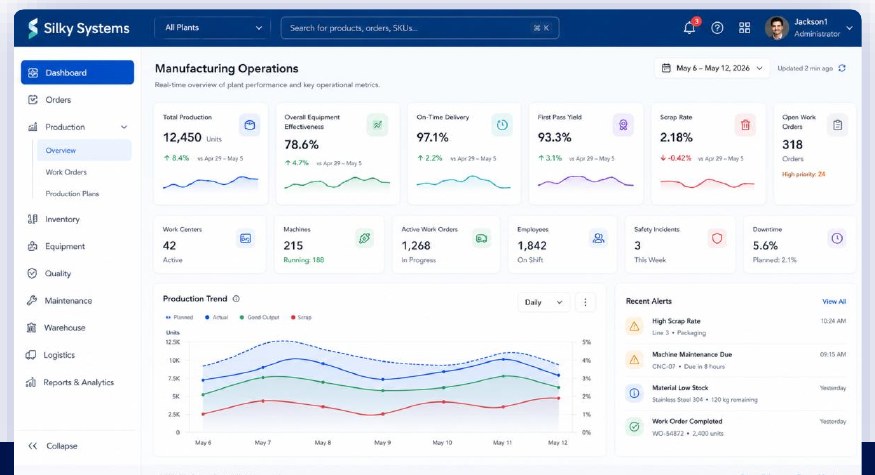Screen dimensions: 875x475
Task: Open the Work Order Completed alert
Action: [735, 427]
